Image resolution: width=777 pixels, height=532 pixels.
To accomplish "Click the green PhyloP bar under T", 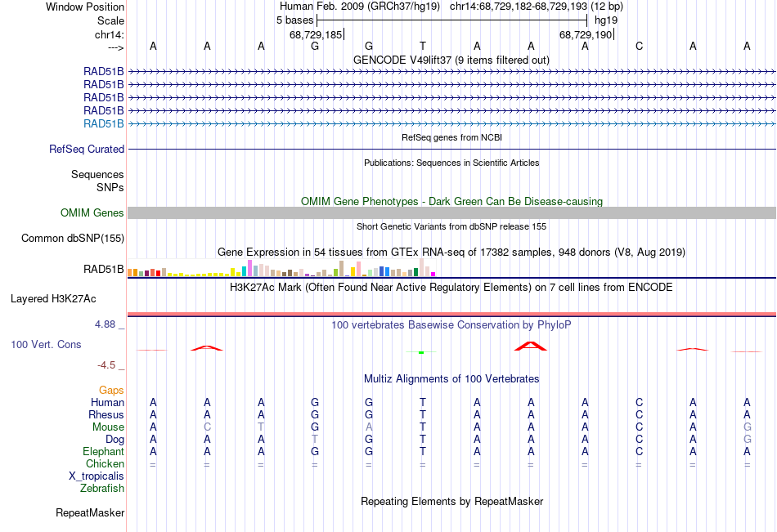I will tap(421, 352).
